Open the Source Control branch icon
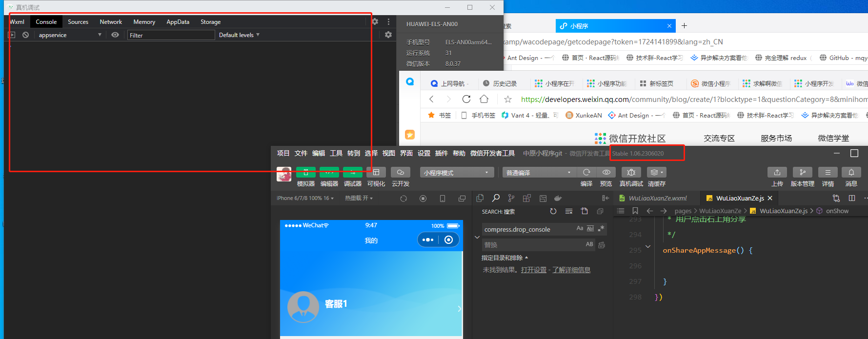The width and height of the screenshot is (868, 339). 511,198
